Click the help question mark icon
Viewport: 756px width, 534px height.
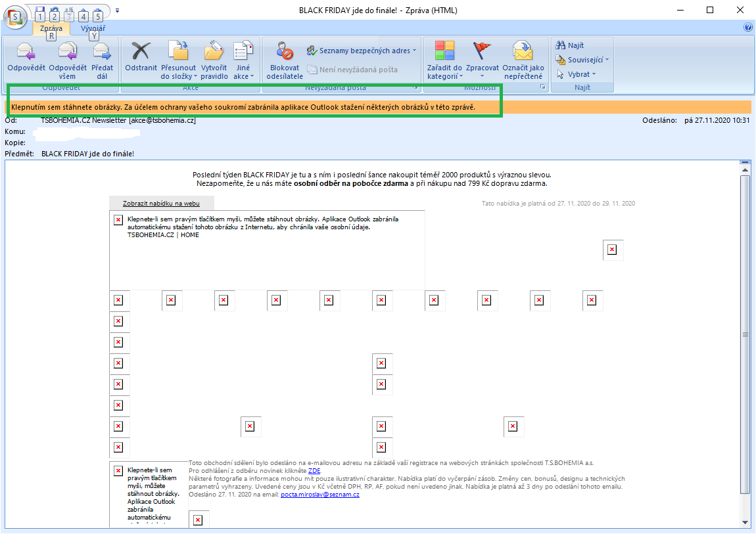click(748, 28)
